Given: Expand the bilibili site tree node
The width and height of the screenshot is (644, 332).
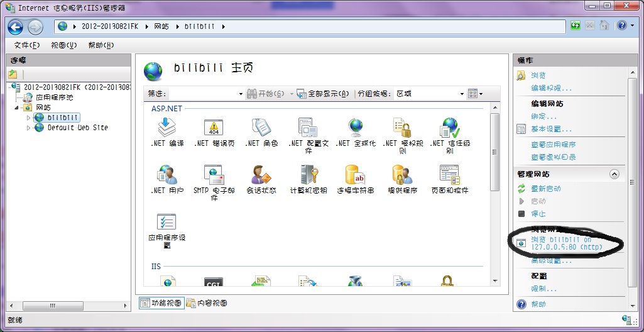Looking at the screenshot, I should pos(28,118).
